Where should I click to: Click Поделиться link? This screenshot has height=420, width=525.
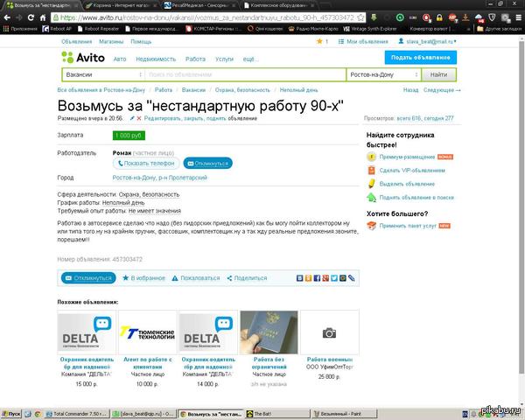click(247, 278)
